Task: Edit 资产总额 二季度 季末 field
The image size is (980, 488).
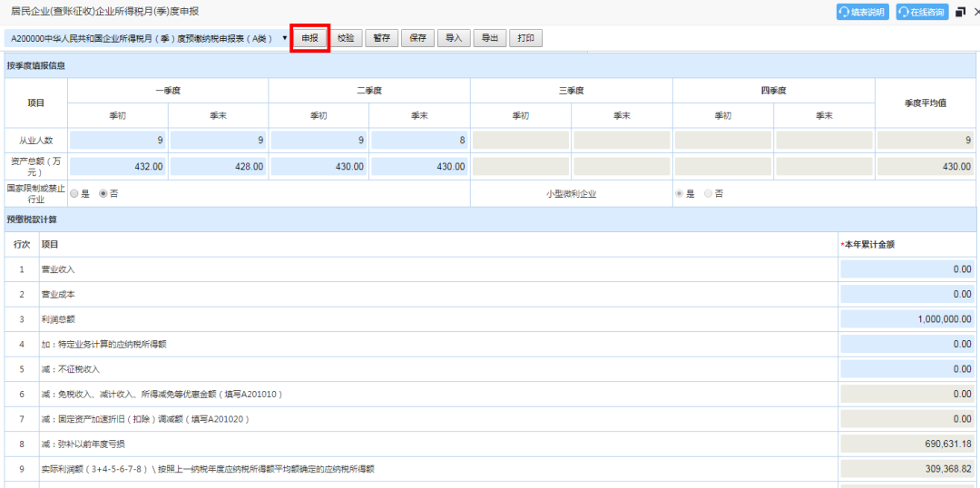Action: click(x=419, y=166)
